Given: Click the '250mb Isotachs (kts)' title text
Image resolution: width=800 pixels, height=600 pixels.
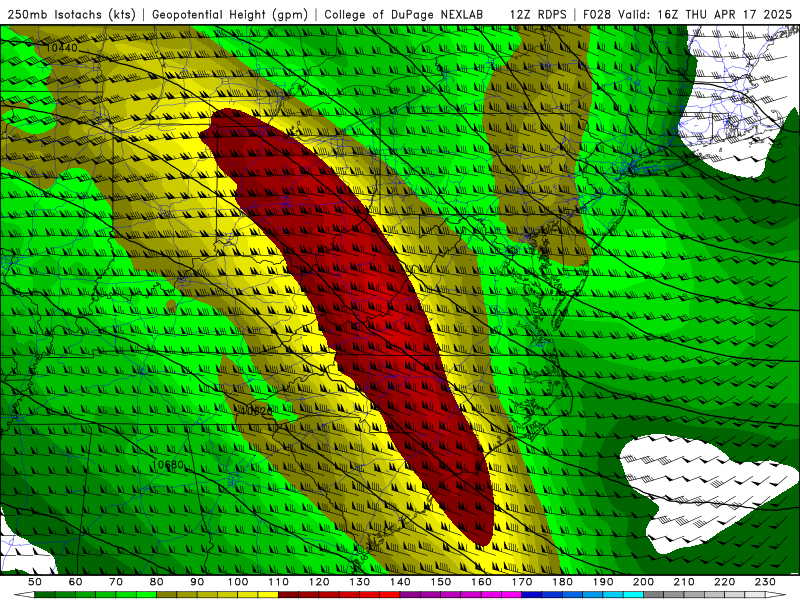Looking at the screenshot, I should [x=71, y=14].
